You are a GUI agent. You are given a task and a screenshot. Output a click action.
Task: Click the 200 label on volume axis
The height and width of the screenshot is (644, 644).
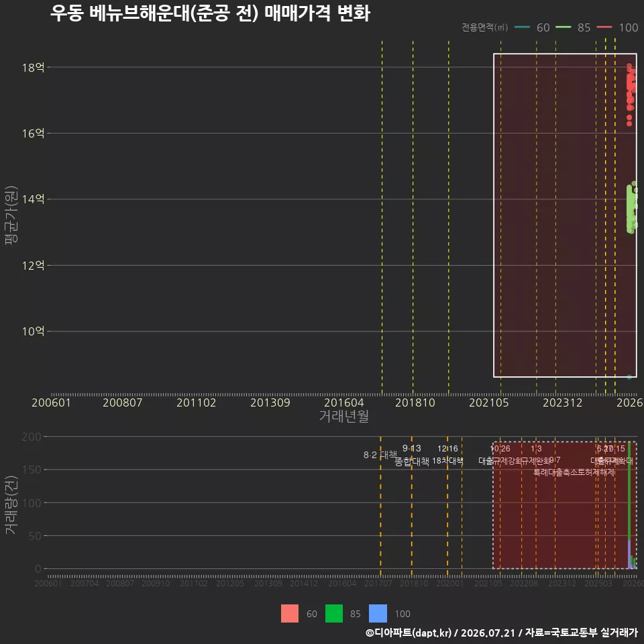[32, 437]
